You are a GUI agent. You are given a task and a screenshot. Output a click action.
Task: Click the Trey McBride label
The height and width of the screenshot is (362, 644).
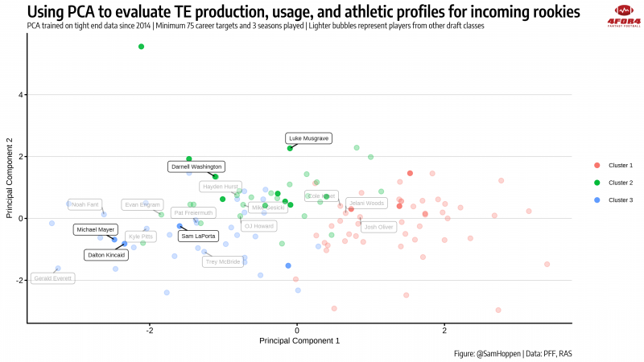tap(222, 261)
